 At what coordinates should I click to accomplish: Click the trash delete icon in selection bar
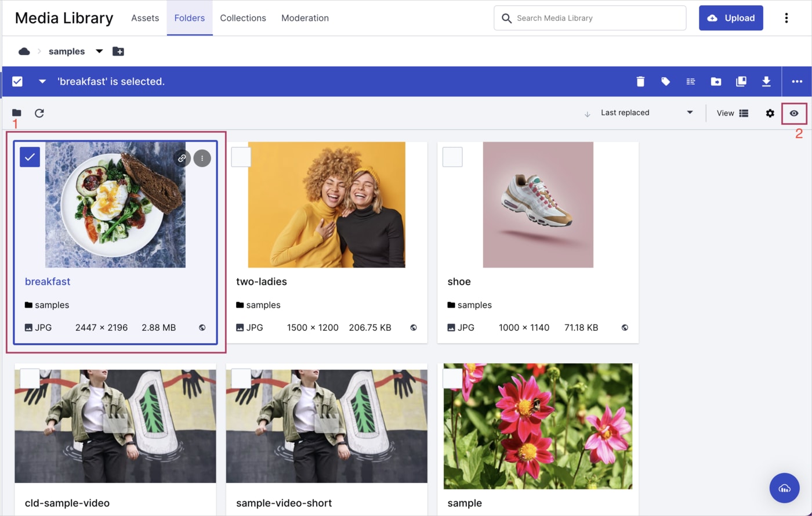pos(640,82)
